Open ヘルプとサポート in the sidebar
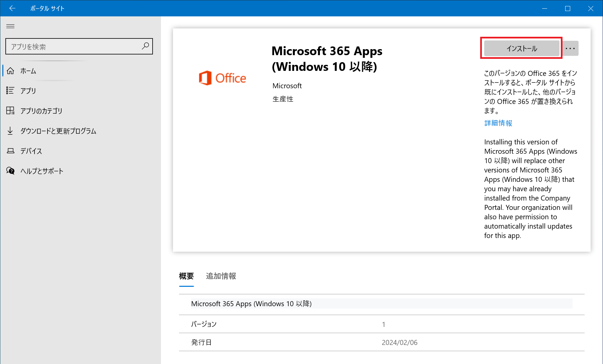This screenshot has width=603, height=364. click(80, 171)
